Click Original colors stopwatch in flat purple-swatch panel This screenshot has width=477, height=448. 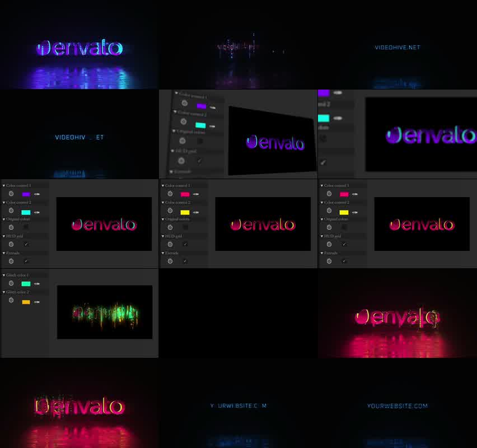point(11,227)
